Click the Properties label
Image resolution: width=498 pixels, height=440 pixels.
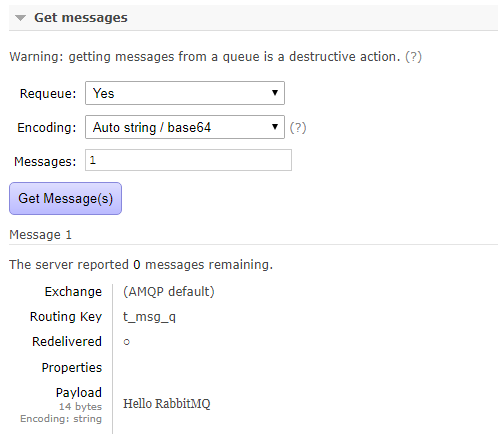72,368
